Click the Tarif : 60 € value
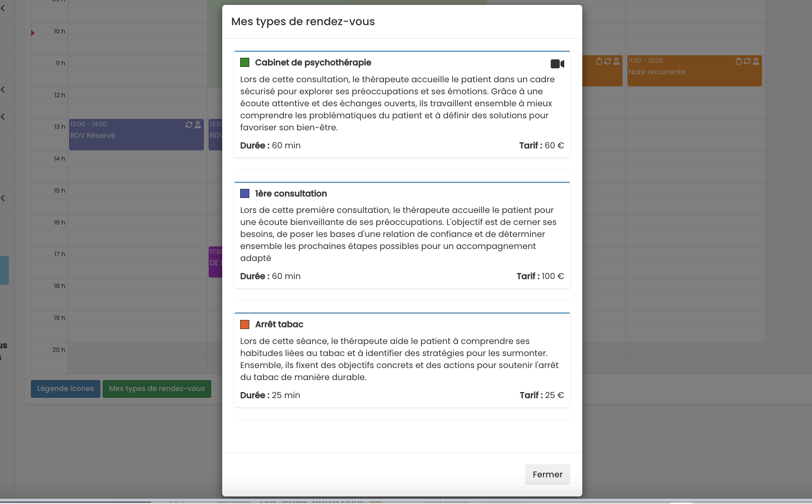The image size is (812, 504). click(x=541, y=145)
